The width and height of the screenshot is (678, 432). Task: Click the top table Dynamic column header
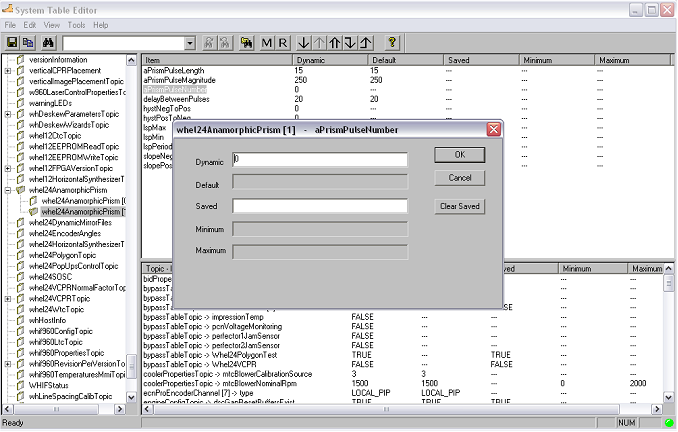click(330, 60)
